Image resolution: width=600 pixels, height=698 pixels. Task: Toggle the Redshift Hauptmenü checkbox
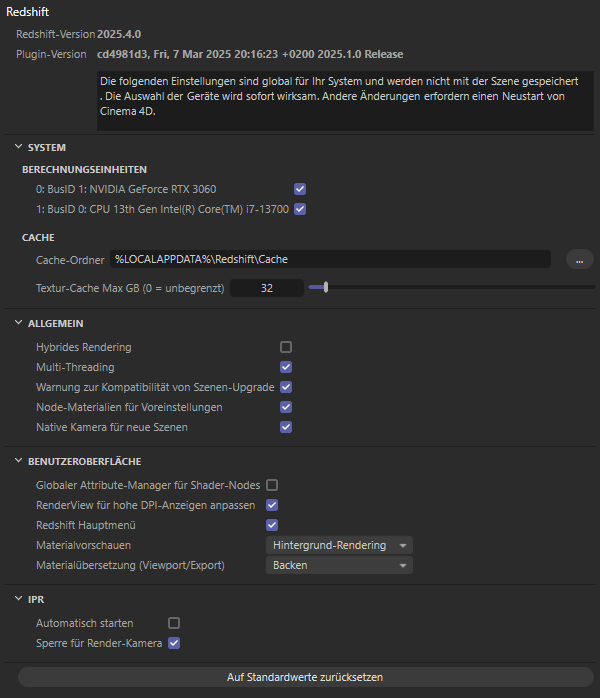tap(272, 525)
